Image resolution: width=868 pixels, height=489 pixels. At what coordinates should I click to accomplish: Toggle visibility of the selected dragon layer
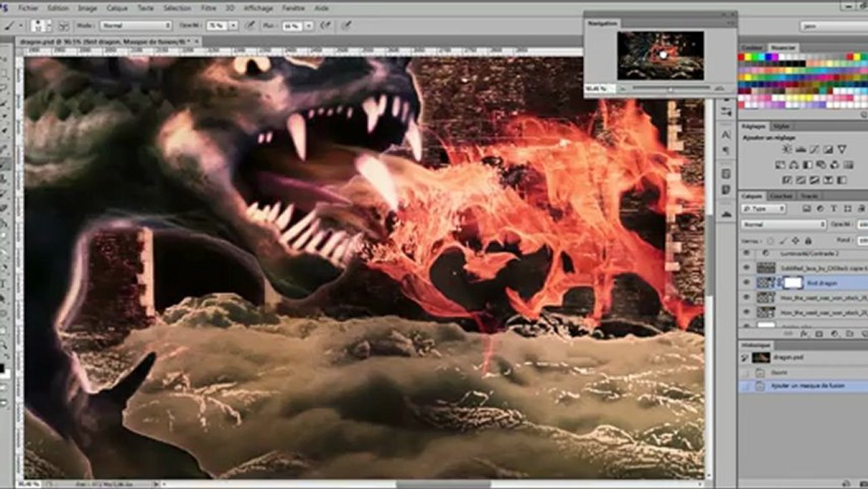click(x=747, y=283)
